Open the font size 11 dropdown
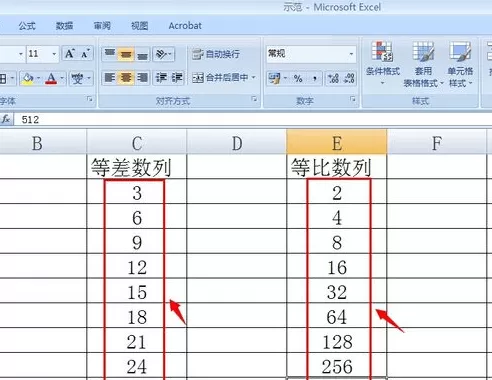 click(54, 54)
